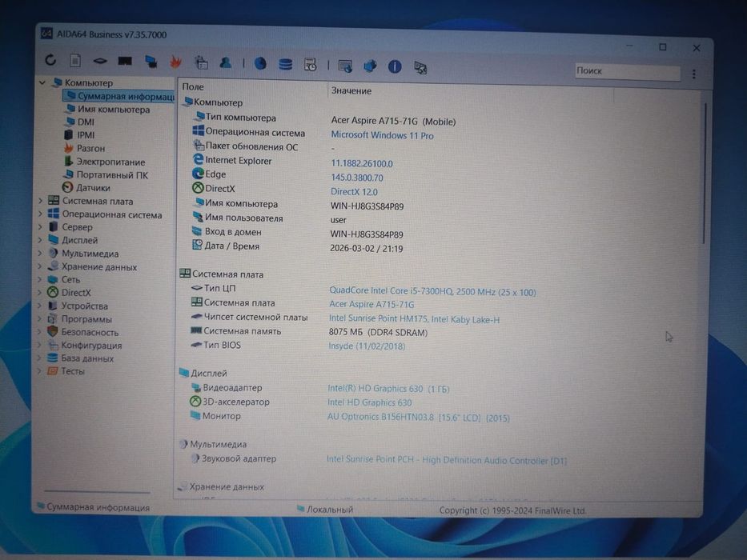This screenshot has height=560, width=747.
Task: Open the Insyde (11/02/2018) BIOS link
Action: pyautogui.click(x=367, y=346)
